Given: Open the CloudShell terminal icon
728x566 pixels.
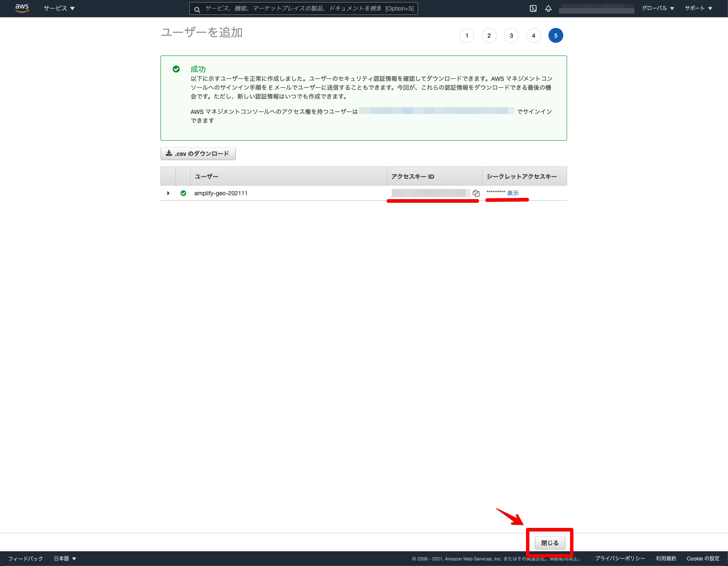Looking at the screenshot, I should [533, 8].
